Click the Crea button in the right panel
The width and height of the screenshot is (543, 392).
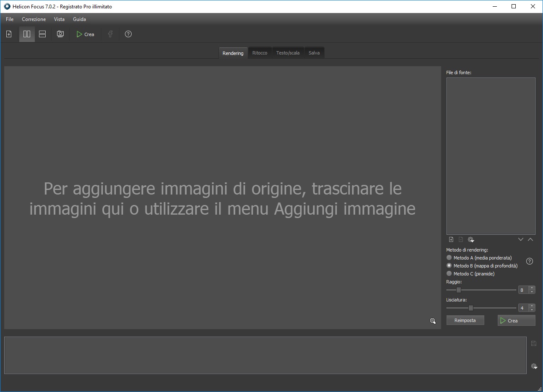517,320
